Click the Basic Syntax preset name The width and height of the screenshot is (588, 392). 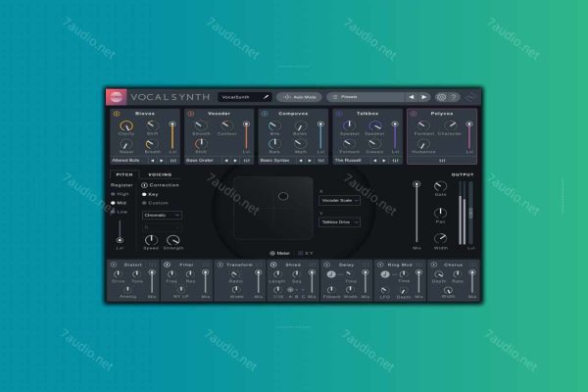tap(274, 161)
